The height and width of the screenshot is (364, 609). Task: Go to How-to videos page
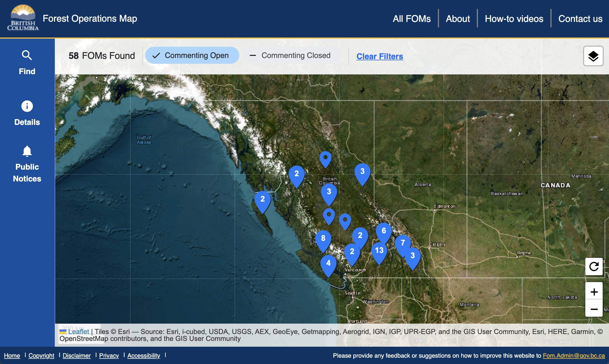tap(514, 19)
